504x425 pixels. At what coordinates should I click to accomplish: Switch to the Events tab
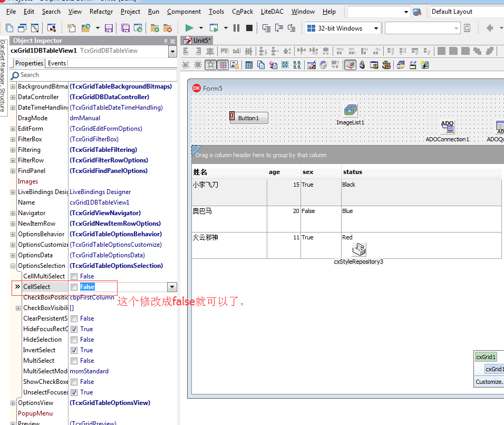tap(57, 63)
